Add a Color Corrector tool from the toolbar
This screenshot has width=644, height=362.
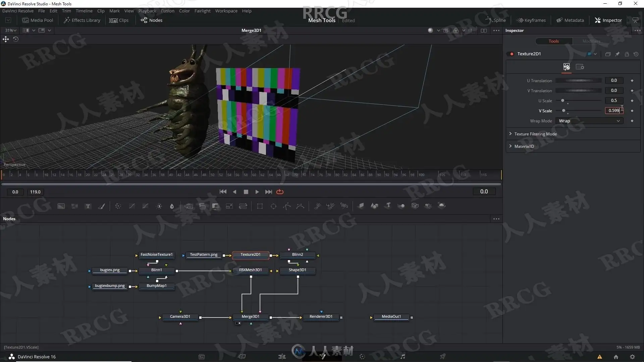[118, 206]
